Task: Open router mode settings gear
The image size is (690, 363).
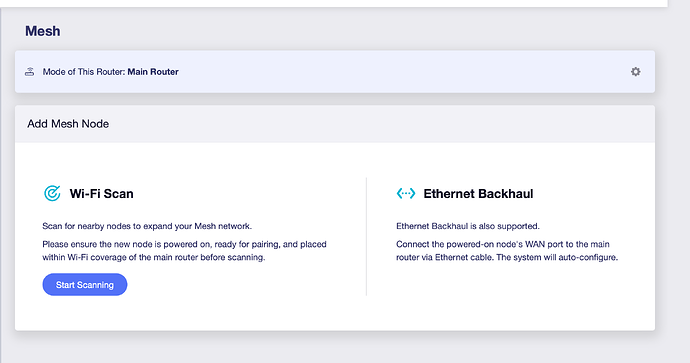Action: coord(635,72)
